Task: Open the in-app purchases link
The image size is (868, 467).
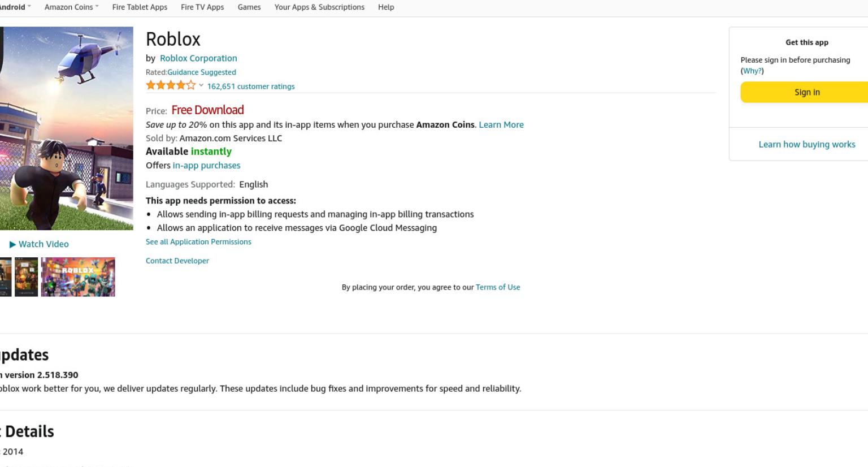Action: click(206, 165)
